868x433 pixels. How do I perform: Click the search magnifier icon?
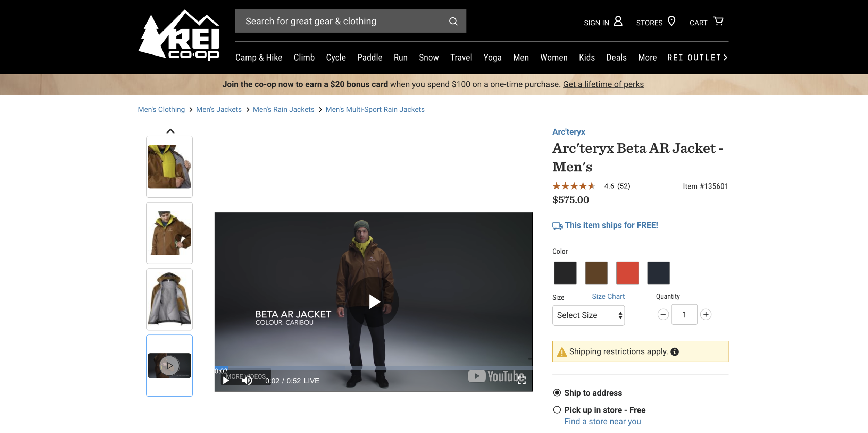(453, 21)
